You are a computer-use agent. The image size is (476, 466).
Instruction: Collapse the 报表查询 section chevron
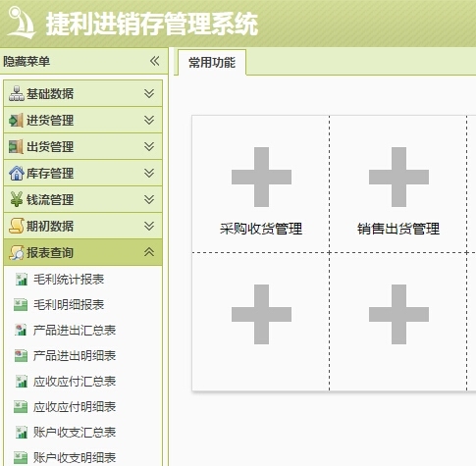point(149,252)
